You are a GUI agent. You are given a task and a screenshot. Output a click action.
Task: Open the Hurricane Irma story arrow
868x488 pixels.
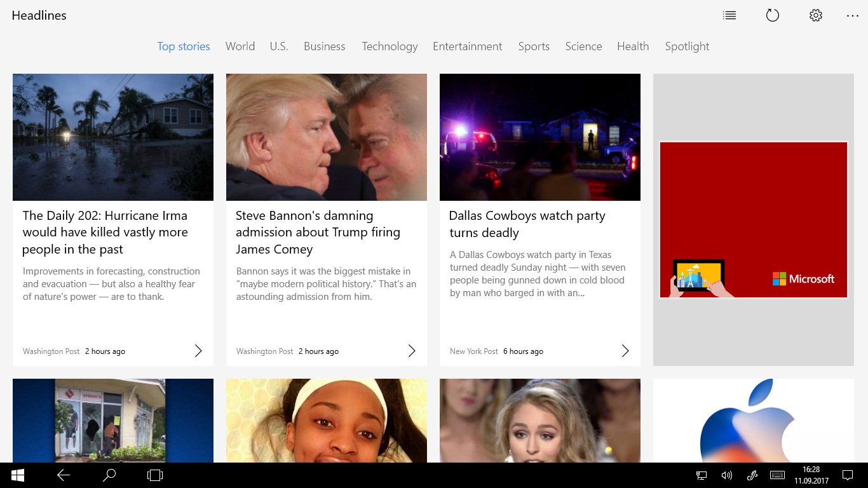pyautogui.click(x=198, y=351)
